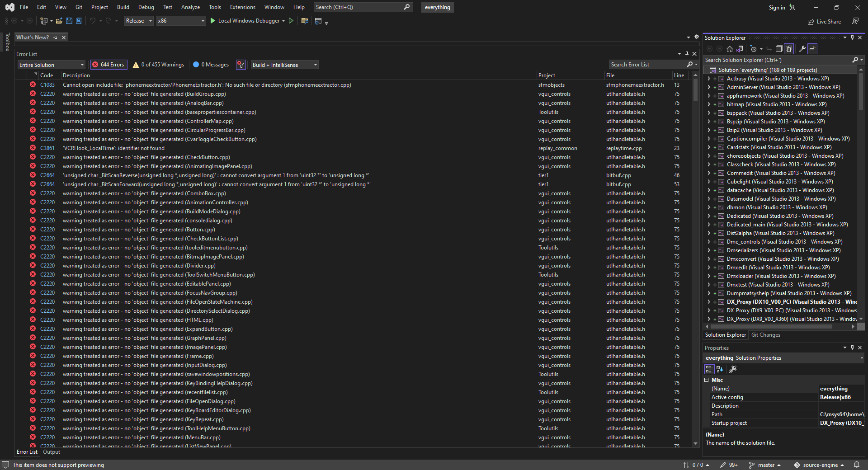This screenshot has height=470, width=868.
Task: Open the Extensions menu
Action: (x=242, y=7)
